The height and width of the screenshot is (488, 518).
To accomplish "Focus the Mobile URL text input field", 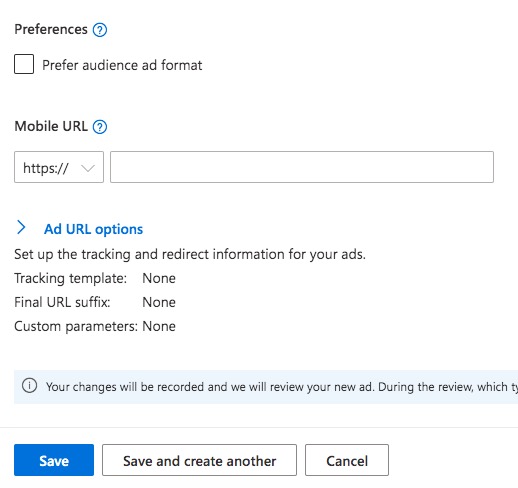I will point(302,167).
